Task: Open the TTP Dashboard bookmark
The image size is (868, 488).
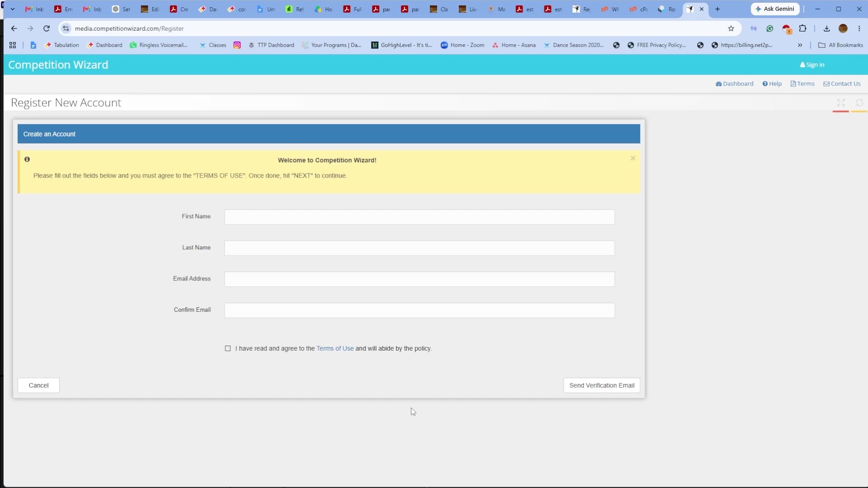Action: coord(271,45)
